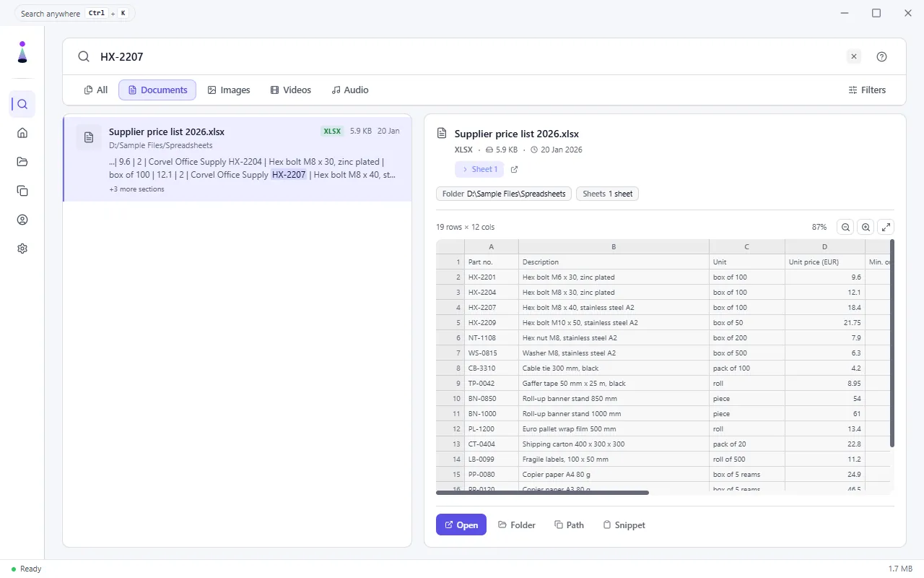The width and height of the screenshot is (924, 578).
Task: Open the settings gear in the sidebar
Action: click(22, 249)
